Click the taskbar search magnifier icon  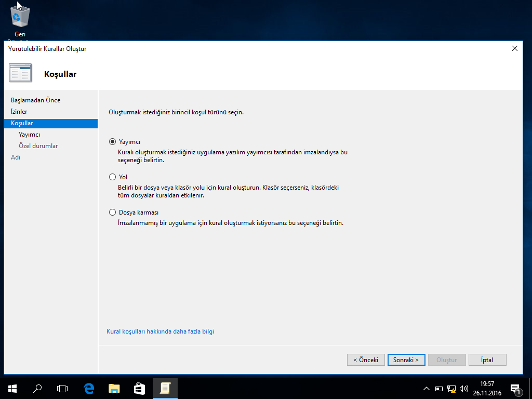click(37, 388)
